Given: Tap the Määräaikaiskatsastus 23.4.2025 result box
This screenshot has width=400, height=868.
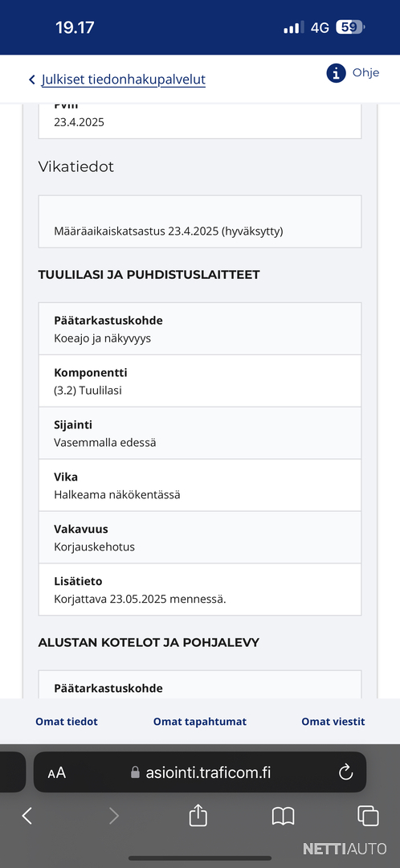Looking at the screenshot, I should (x=200, y=222).
